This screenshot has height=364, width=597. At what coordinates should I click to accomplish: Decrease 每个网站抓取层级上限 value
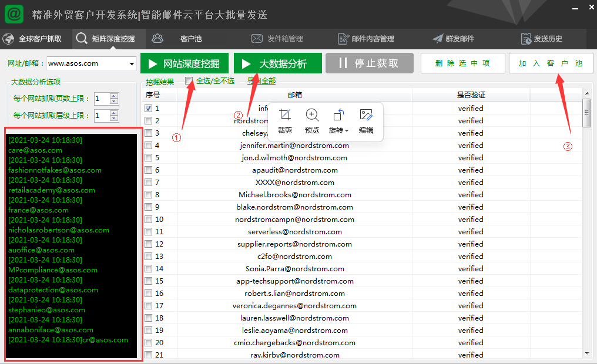point(114,118)
